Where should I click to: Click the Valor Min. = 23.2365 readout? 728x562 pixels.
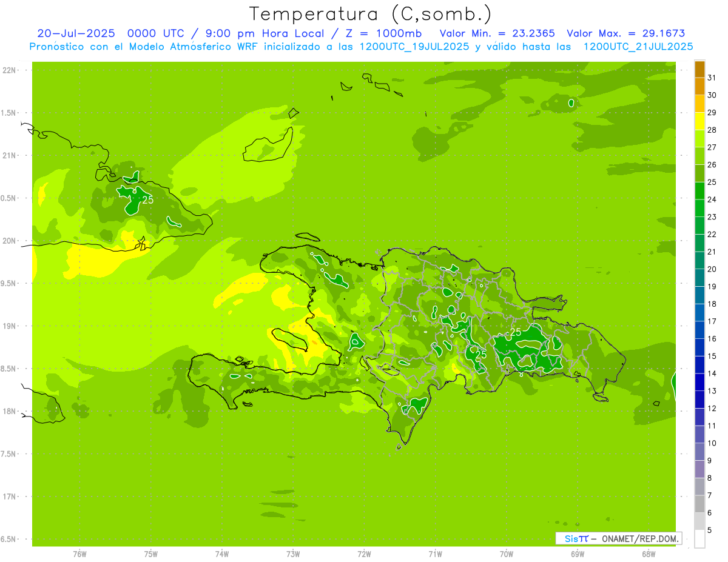pyautogui.click(x=497, y=33)
